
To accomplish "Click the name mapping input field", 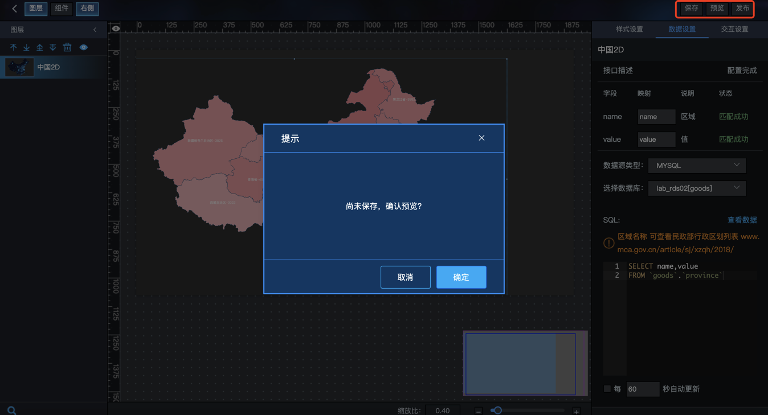I will 656,117.
